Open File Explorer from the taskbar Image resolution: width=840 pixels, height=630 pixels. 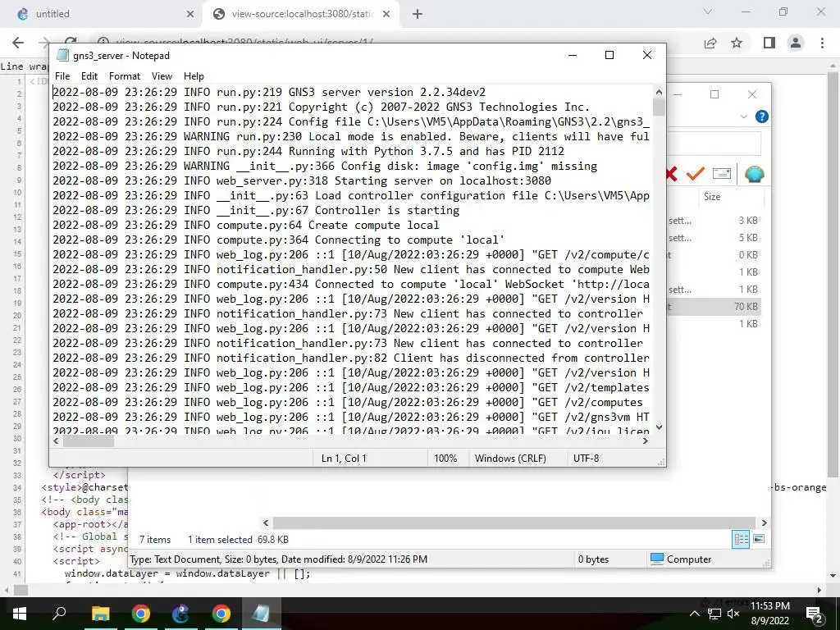(100, 614)
